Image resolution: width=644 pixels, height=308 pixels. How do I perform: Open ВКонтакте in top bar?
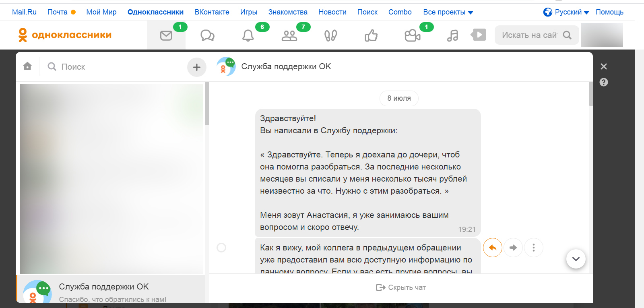[x=212, y=12]
